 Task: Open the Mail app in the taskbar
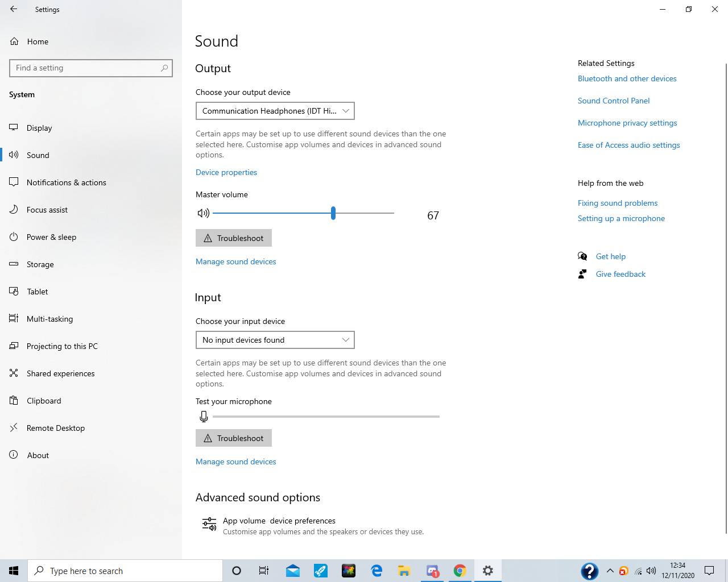pyautogui.click(x=293, y=571)
